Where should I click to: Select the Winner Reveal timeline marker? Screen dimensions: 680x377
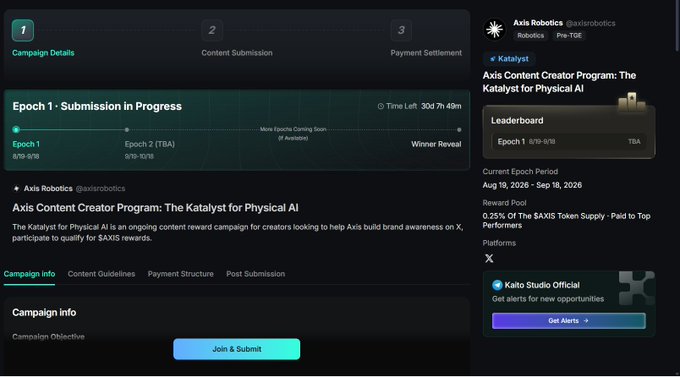tap(459, 130)
